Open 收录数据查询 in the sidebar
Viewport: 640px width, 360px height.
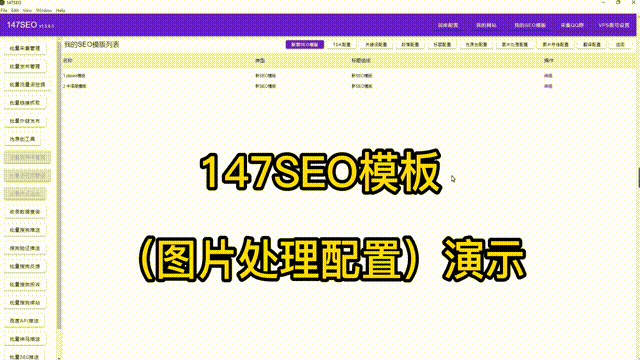[x=25, y=212]
